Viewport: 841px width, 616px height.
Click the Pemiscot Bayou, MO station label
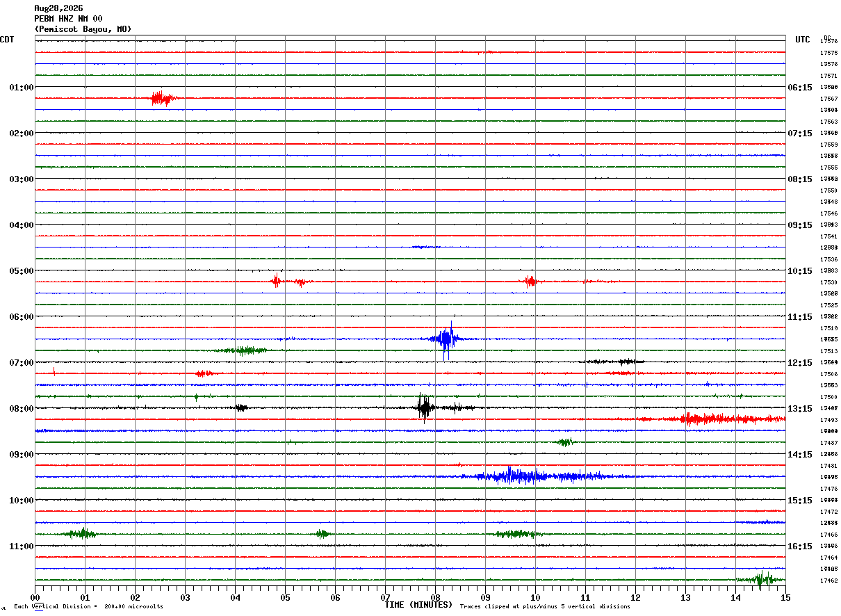tap(83, 29)
